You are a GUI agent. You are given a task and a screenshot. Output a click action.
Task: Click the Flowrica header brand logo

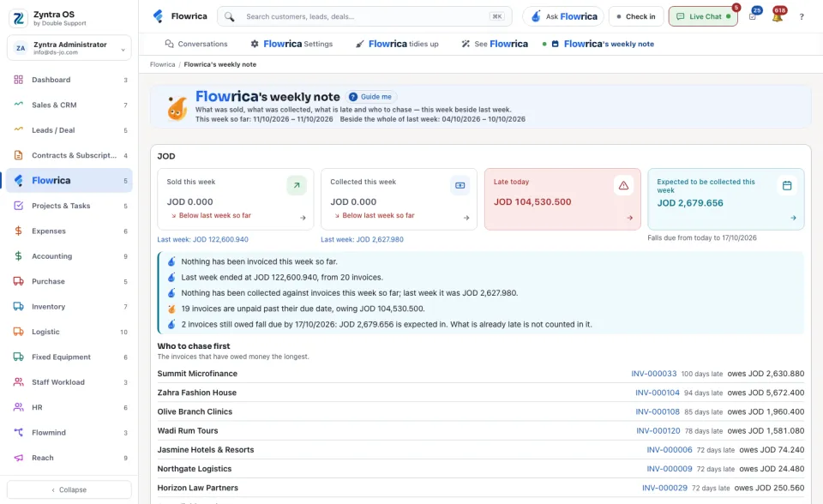click(x=179, y=16)
